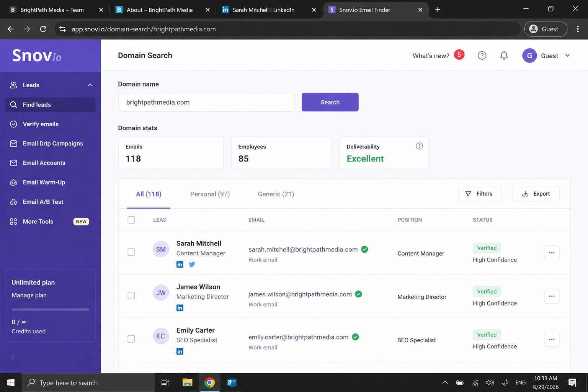Screen dimensions: 588x392
Task: Open Email Drip Campaigns in sidebar
Action: coord(50,144)
